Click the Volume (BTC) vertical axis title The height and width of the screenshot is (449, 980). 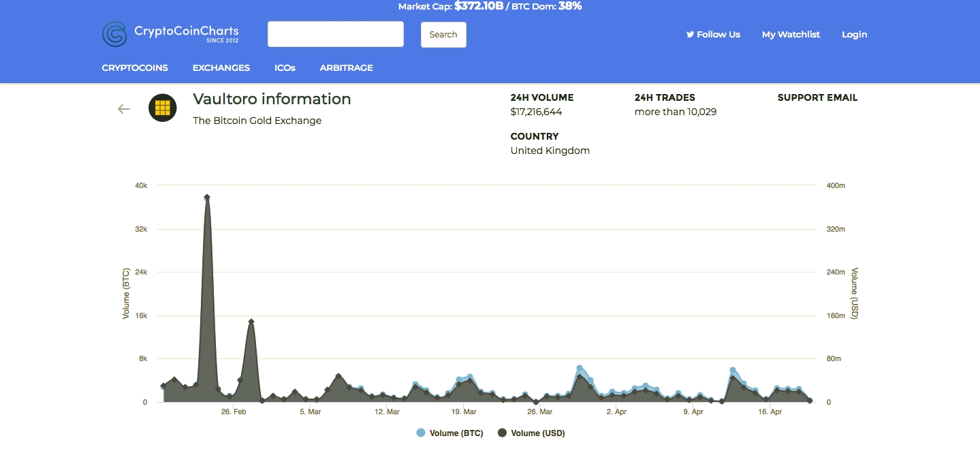point(126,294)
